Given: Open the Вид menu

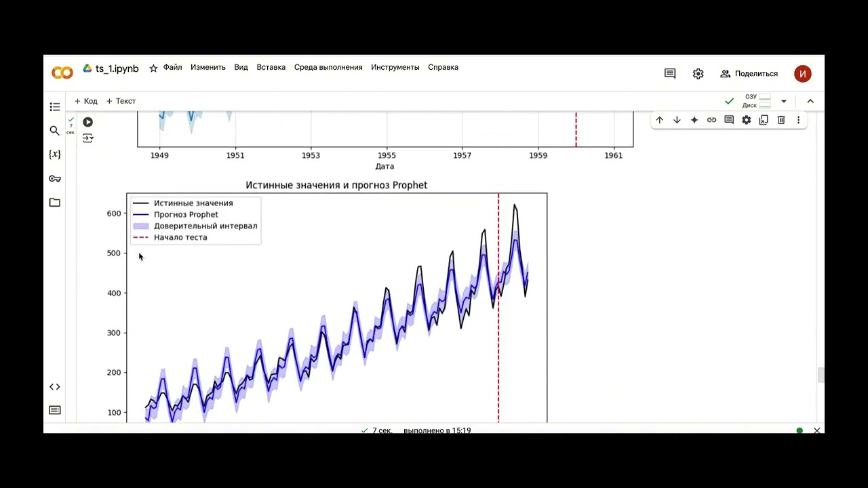Looking at the screenshot, I should tap(241, 68).
